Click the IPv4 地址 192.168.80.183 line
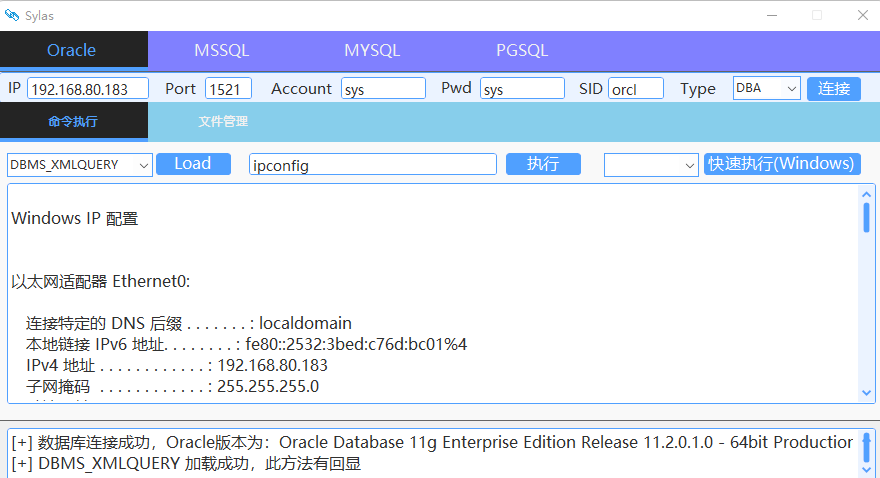The image size is (880, 478). tap(176, 365)
